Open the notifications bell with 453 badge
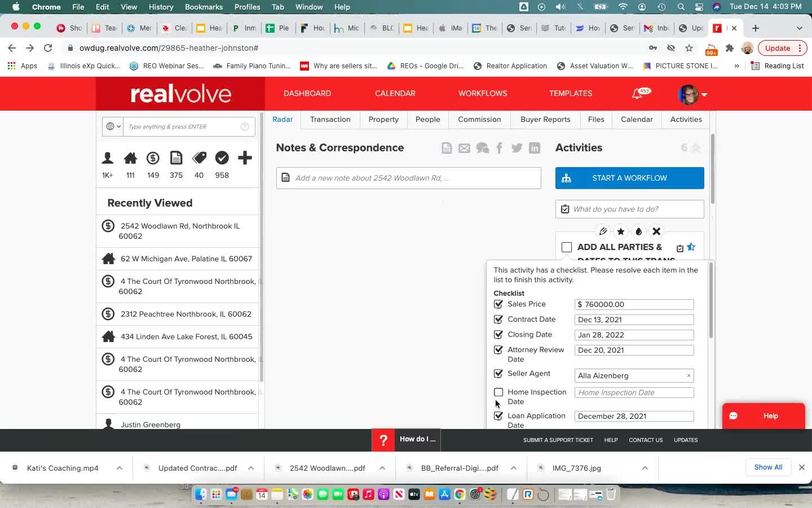The width and height of the screenshot is (812, 508). [x=638, y=94]
